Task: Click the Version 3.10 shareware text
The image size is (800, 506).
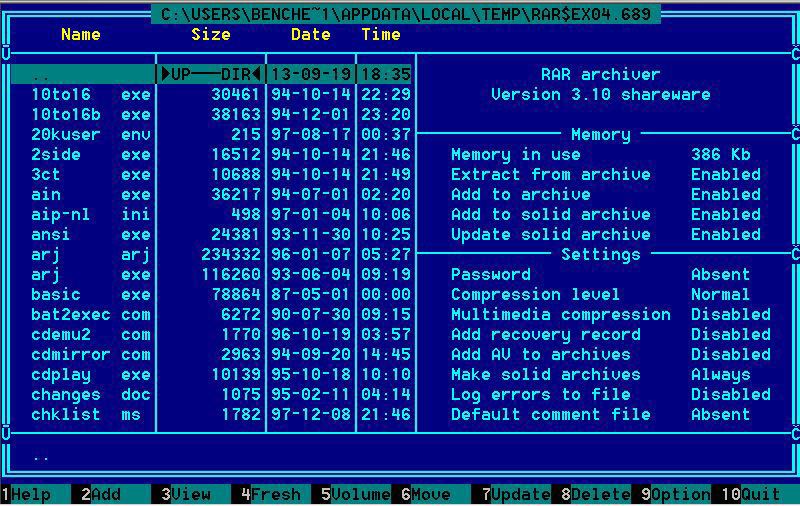Action: click(601, 94)
